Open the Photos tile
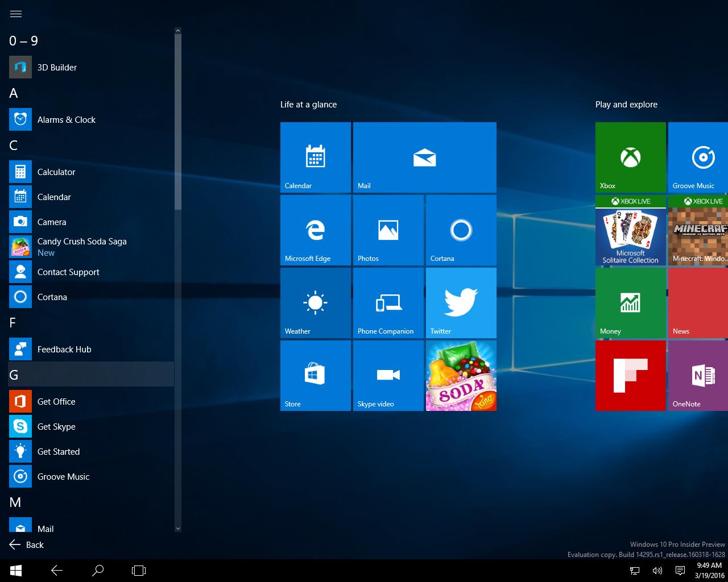 (x=388, y=230)
